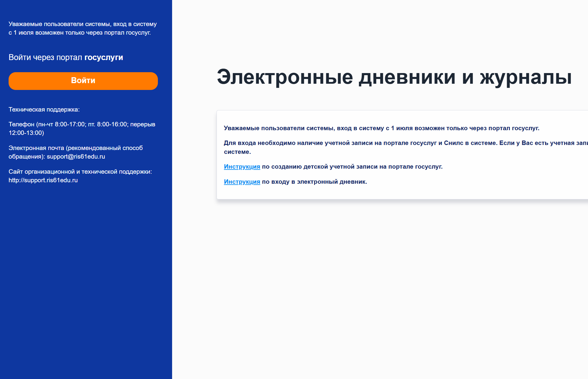Image resolution: width=588 pixels, height=379 pixels.
Task: Click the orange Войти button
Action: (83, 81)
